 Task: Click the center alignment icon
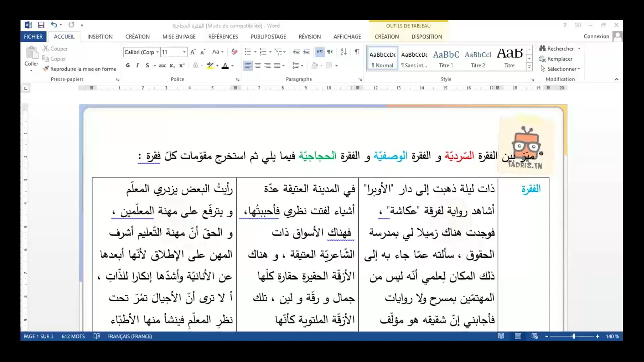258,66
